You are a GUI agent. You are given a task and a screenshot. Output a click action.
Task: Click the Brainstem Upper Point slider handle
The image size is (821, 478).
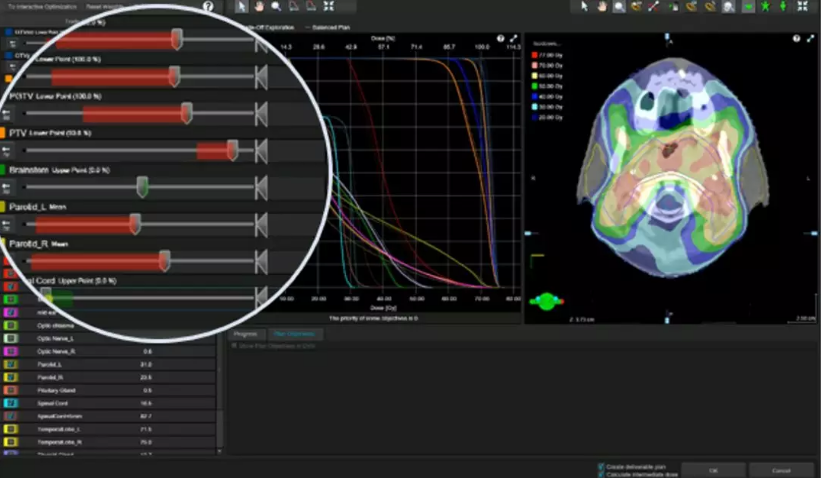coord(142,187)
